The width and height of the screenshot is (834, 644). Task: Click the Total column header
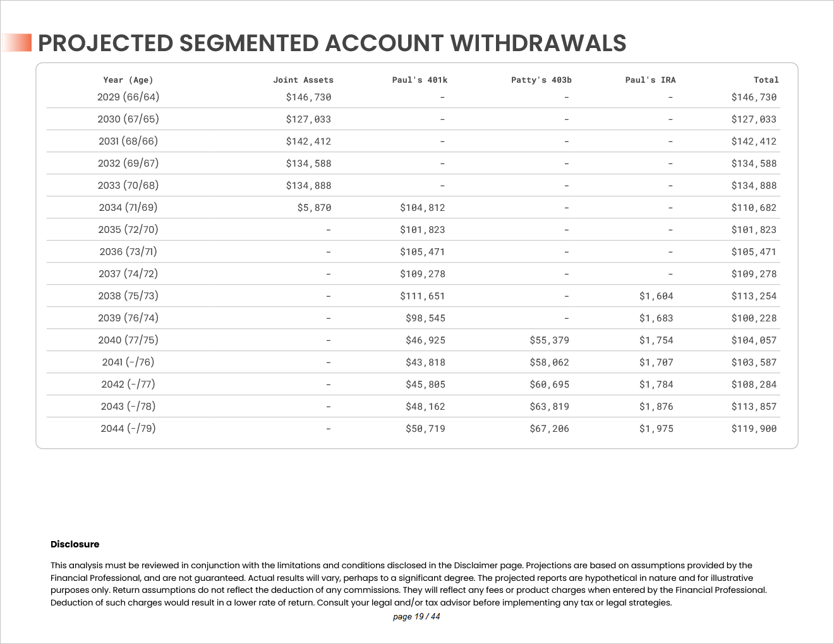[x=766, y=80]
